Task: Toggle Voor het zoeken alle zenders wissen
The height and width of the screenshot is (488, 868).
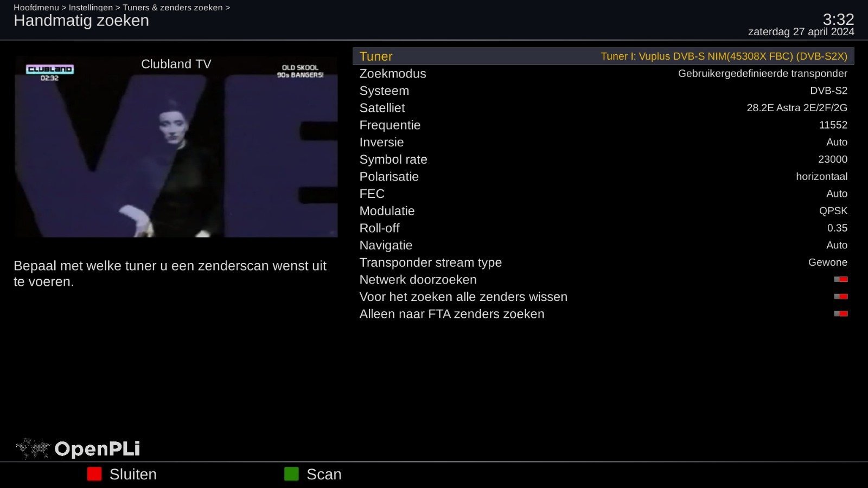Action: tap(841, 297)
